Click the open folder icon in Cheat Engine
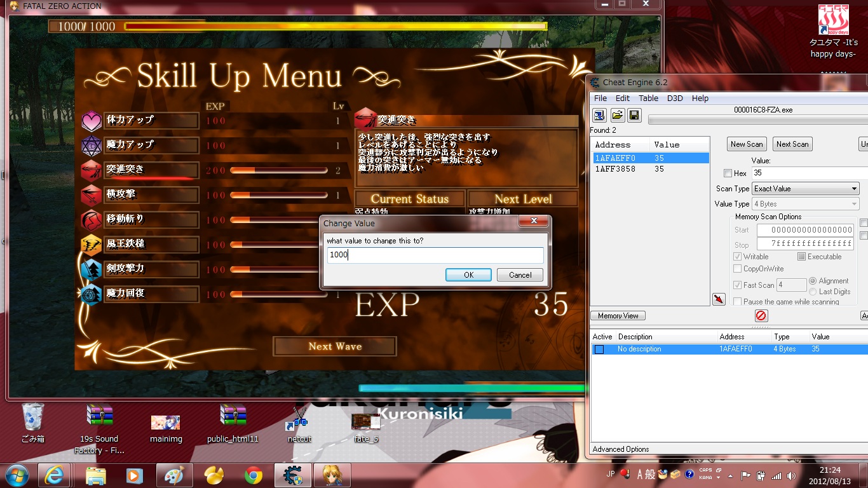 click(x=617, y=115)
